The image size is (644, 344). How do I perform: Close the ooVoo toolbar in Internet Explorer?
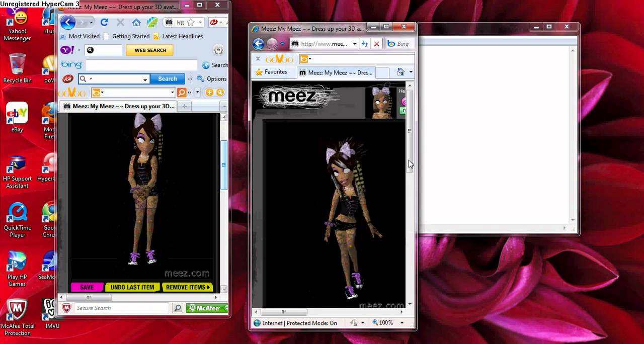click(258, 59)
